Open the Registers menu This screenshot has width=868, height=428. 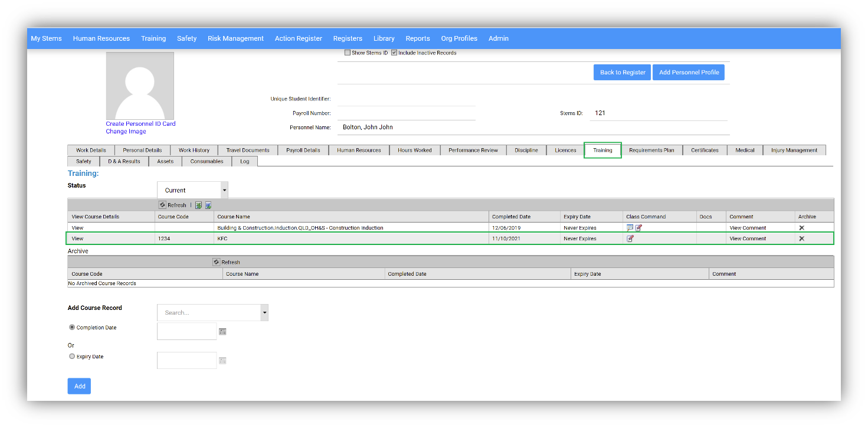click(348, 38)
